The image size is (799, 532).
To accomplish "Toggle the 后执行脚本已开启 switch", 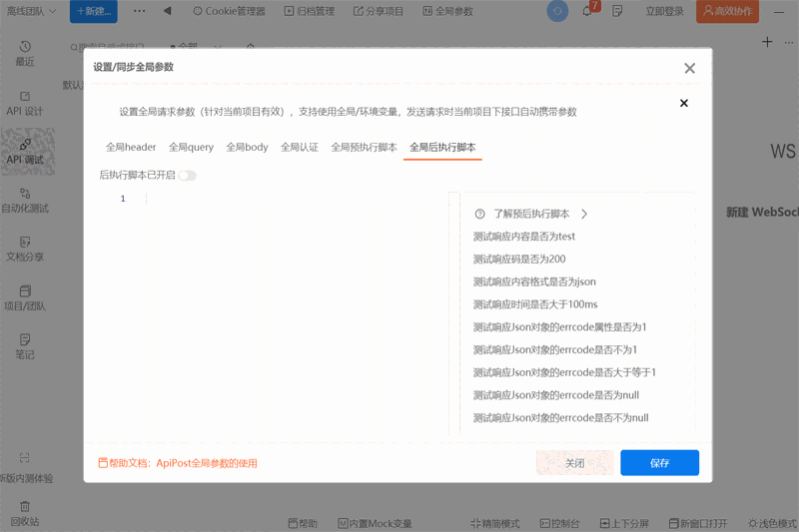I will pos(187,176).
